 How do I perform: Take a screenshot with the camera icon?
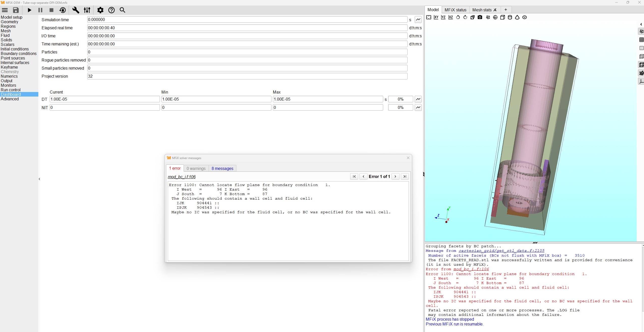(480, 17)
